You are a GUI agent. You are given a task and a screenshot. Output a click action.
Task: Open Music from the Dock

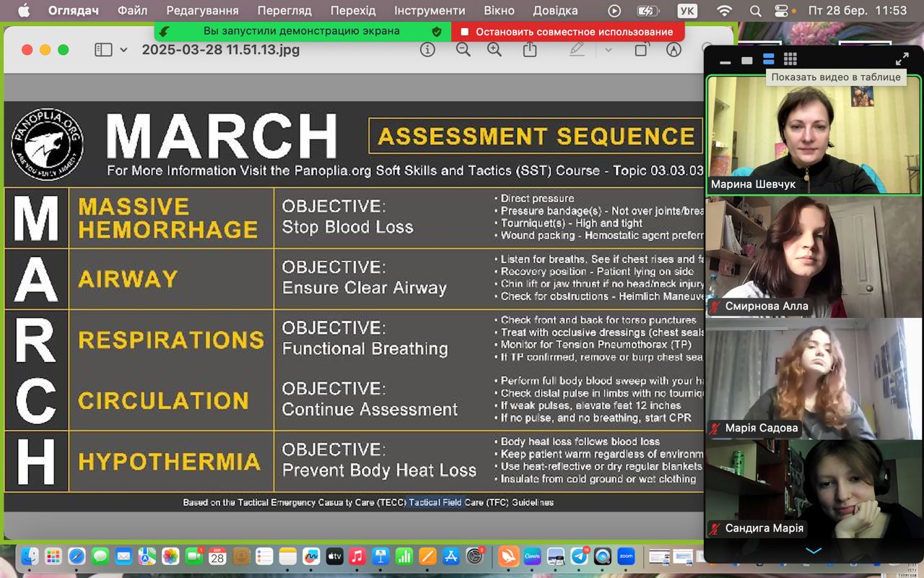357,556
